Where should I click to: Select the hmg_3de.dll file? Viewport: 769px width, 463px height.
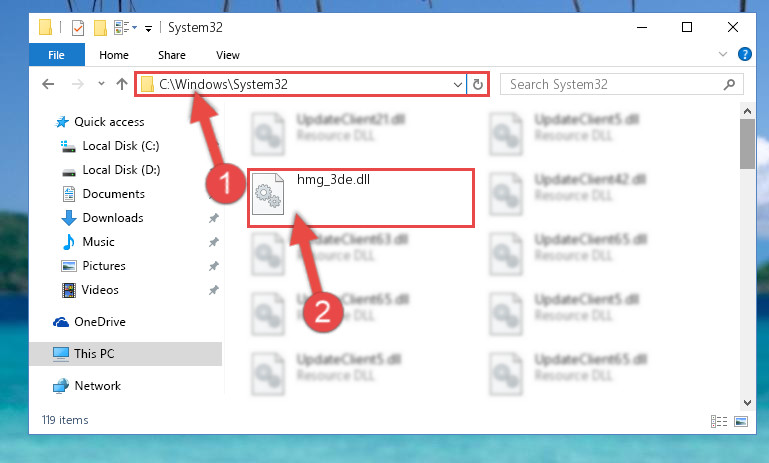tap(360, 198)
